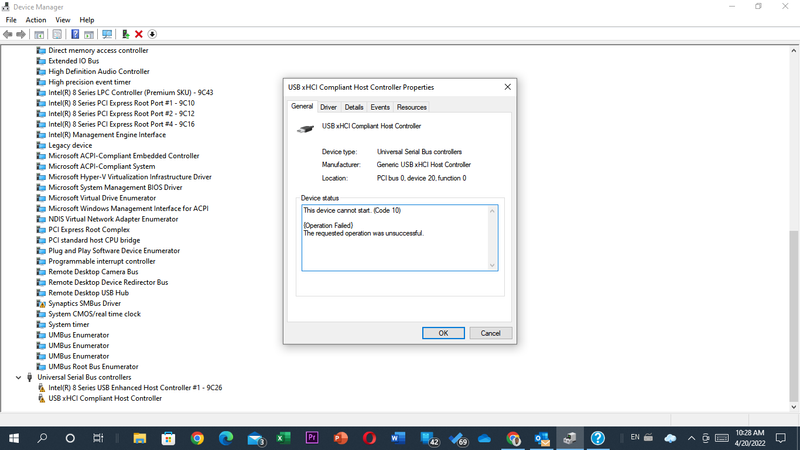Open taskbar Search magnifier

(42, 438)
